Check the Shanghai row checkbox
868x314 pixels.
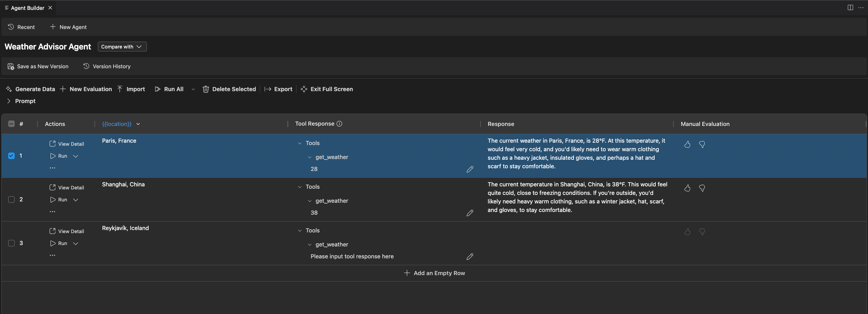(11, 199)
